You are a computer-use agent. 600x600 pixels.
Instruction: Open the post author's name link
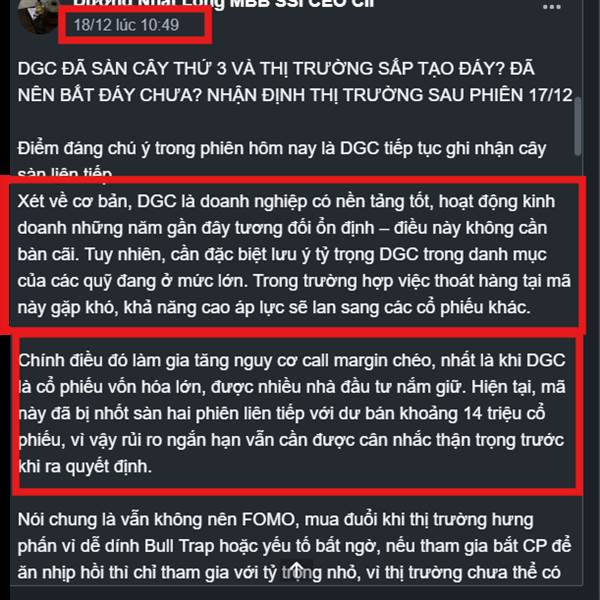tap(223, 4)
